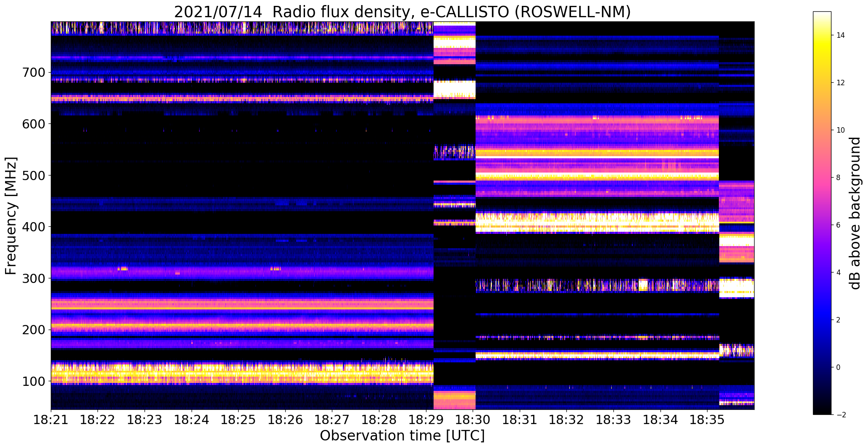868x448 pixels.
Task: Click the 18:34 time tick label
Action: click(661, 420)
